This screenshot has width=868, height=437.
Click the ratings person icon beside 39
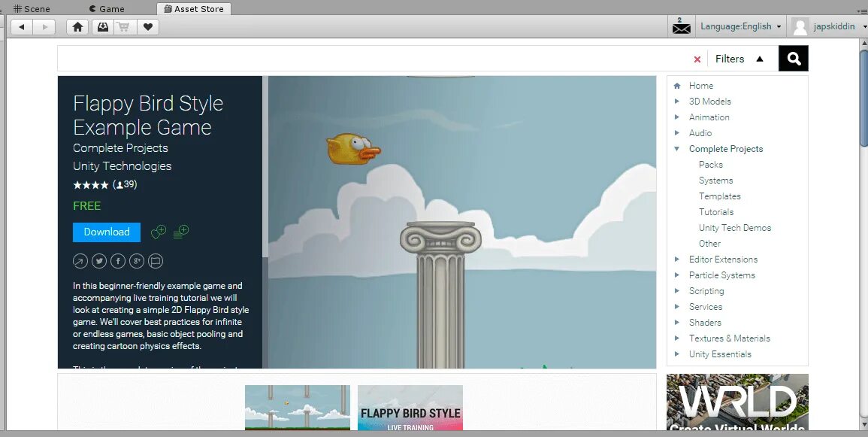(119, 185)
